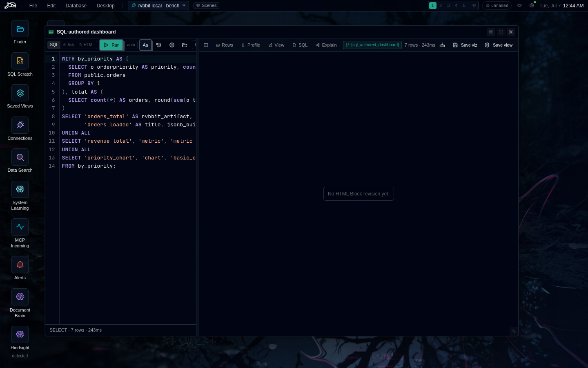Switch to the View results tab
The height and width of the screenshot is (368, 588).
pyautogui.click(x=276, y=45)
